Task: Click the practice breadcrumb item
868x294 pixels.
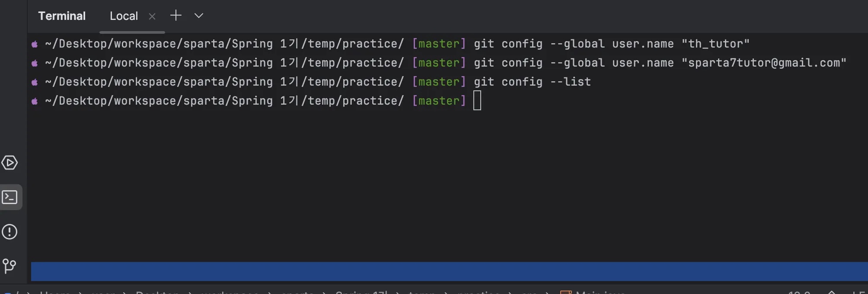Action: tap(478, 292)
